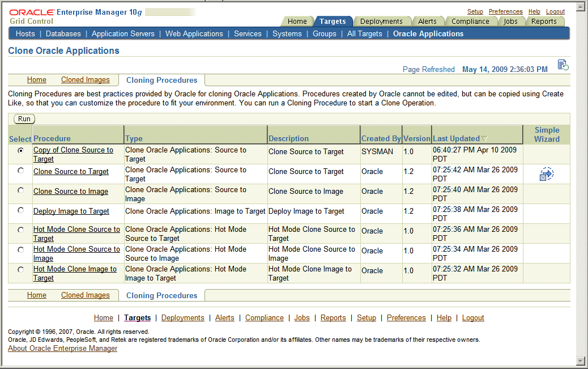The width and height of the screenshot is (588, 369).
Task: Sort by Type column header
Action: 134,138
